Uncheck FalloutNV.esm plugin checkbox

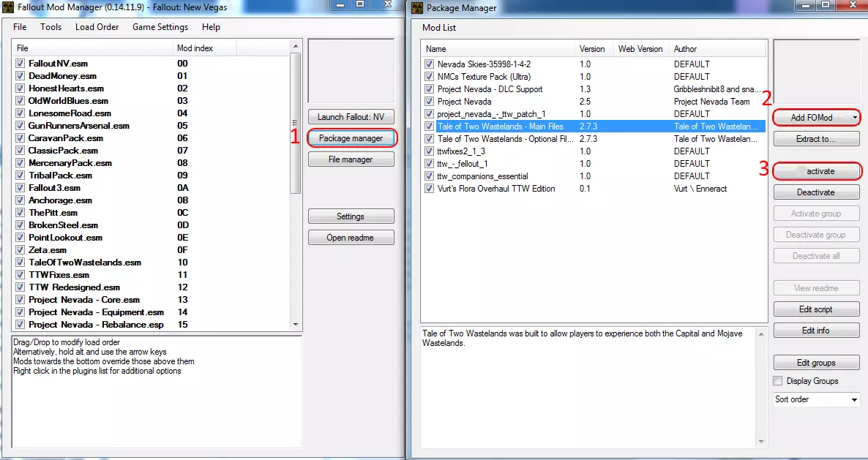coord(20,64)
